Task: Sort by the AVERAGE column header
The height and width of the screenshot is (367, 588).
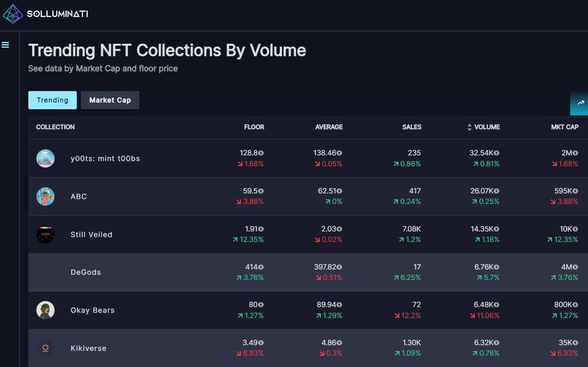Action: [x=329, y=127]
